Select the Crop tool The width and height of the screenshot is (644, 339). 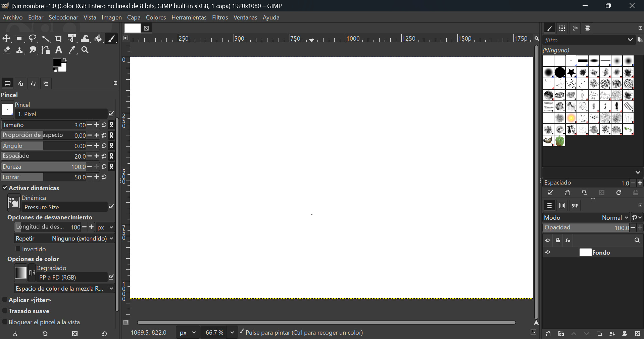tap(59, 38)
